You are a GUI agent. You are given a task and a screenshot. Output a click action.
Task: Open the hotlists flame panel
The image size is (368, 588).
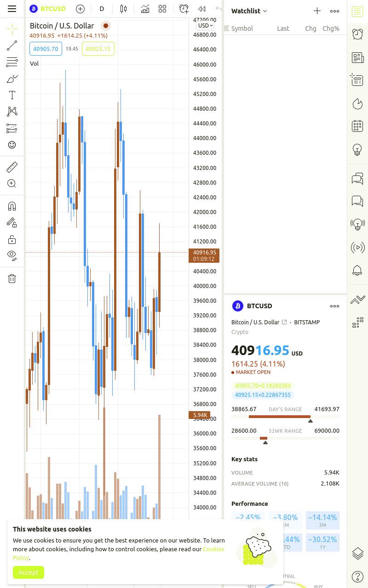tap(357, 104)
